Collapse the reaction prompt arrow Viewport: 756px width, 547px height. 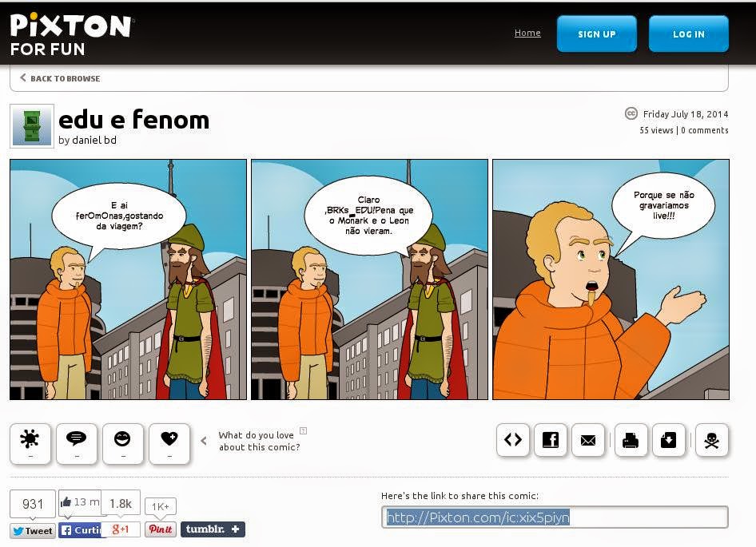click(204, 441)
